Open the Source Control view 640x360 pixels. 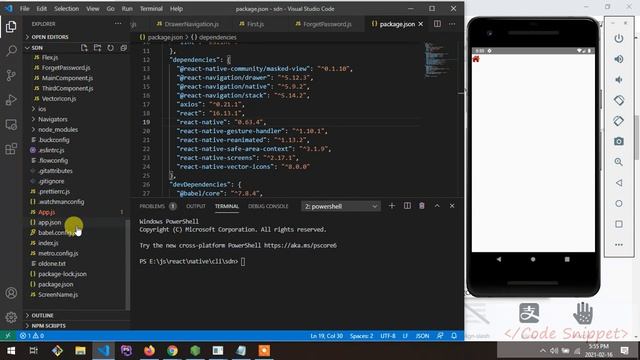pos(11,75)
